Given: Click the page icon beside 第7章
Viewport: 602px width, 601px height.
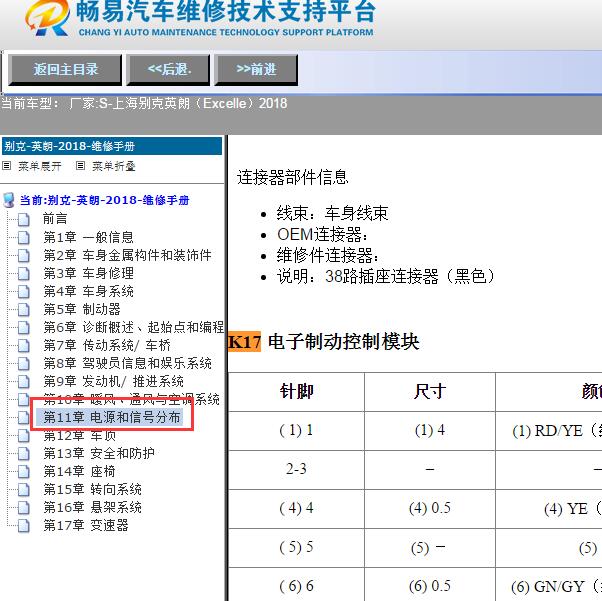Looking at the screenshot, I should tap(24, 346).
